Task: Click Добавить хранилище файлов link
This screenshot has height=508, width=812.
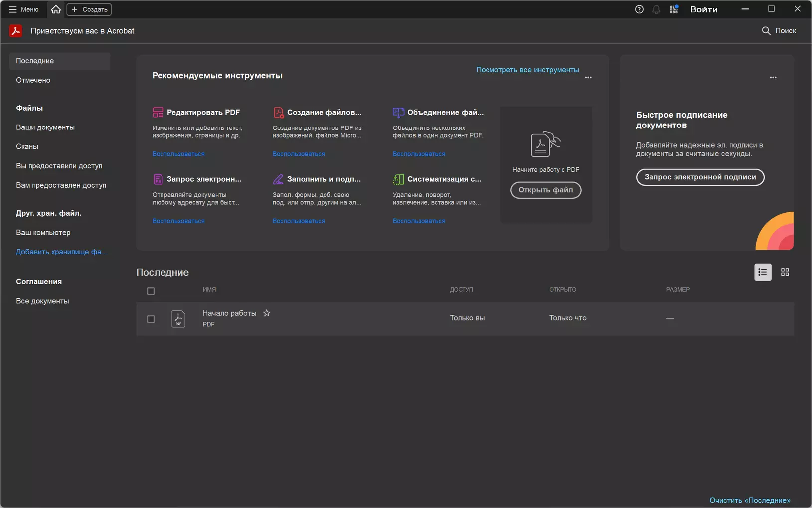Action: click(x=62, y=252)
